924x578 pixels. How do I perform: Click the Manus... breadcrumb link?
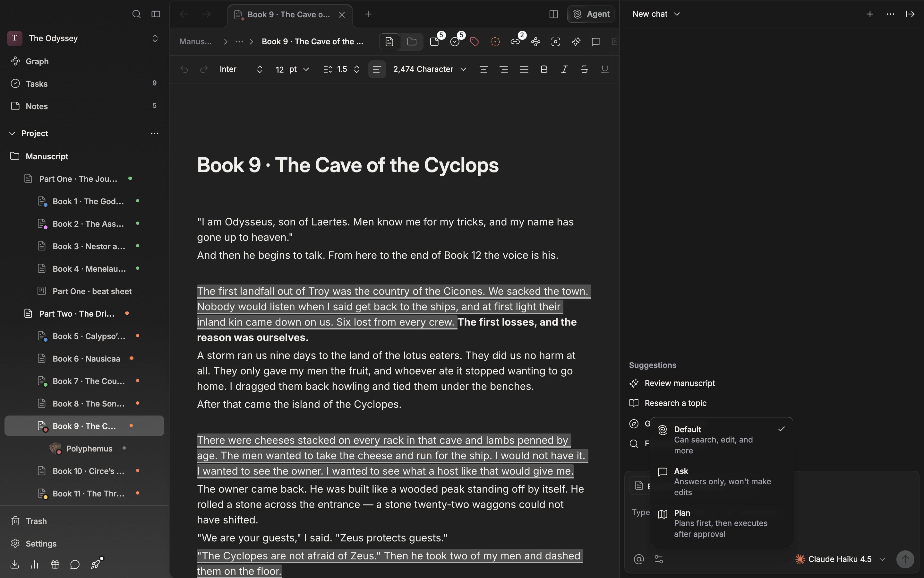(195, 42)
